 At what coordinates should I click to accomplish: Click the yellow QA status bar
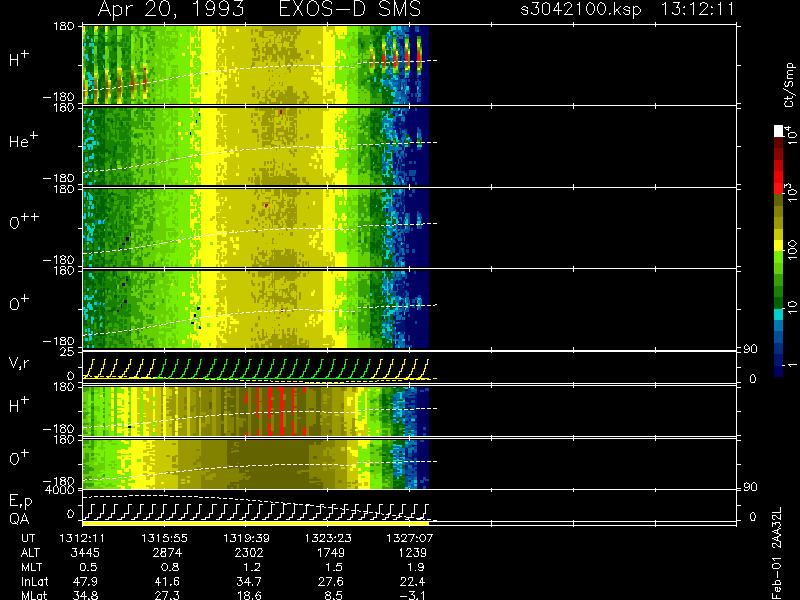coord(256,523)
